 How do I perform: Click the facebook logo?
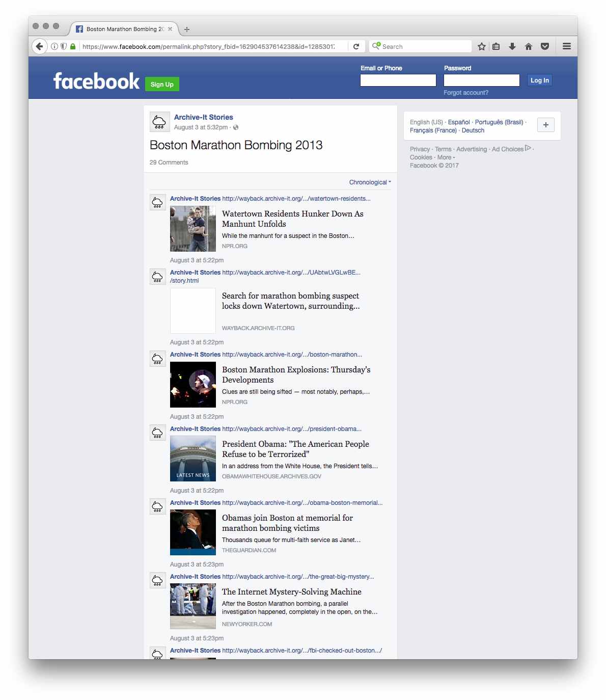(x=96, y=81)
